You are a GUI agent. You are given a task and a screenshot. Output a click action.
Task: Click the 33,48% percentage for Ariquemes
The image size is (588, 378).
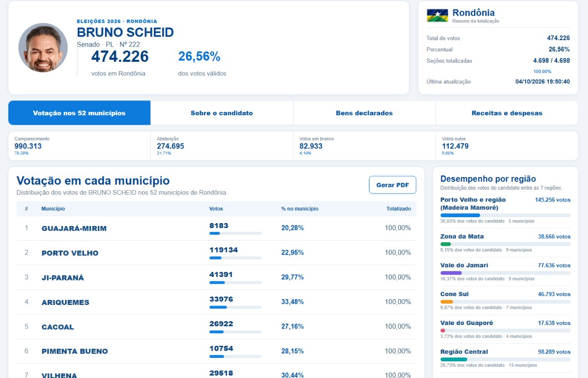point(293,302)
